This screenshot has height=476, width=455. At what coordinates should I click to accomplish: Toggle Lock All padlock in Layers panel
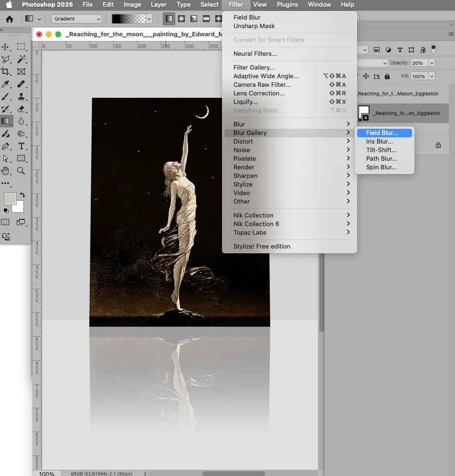click(387, 76)
